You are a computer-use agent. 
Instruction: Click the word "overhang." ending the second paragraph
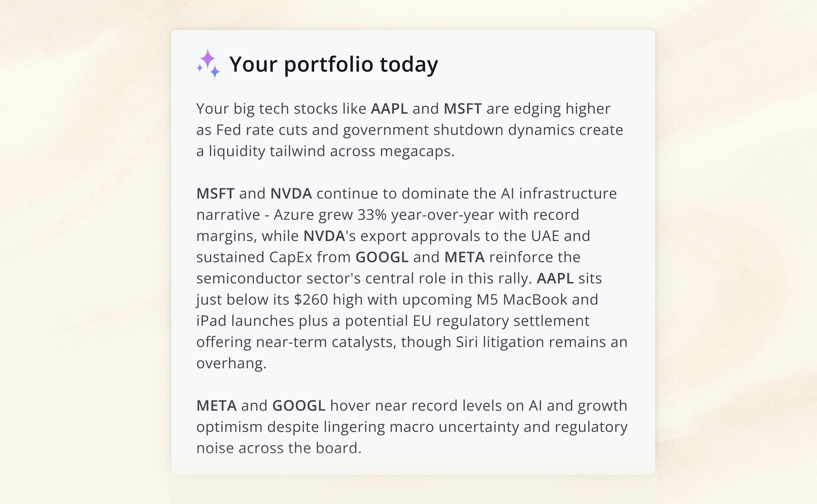click(x=231, y=363)
